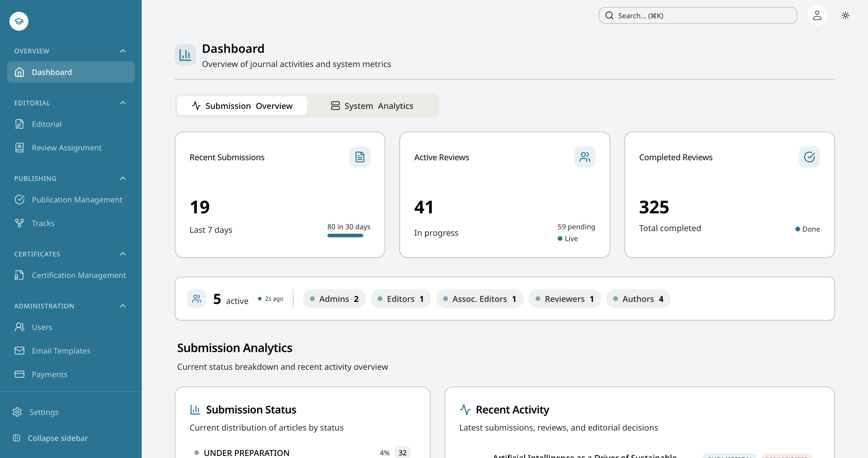Open the user profile avatar icon
Screen dimensions: 868x458
[x=817, y=15]
